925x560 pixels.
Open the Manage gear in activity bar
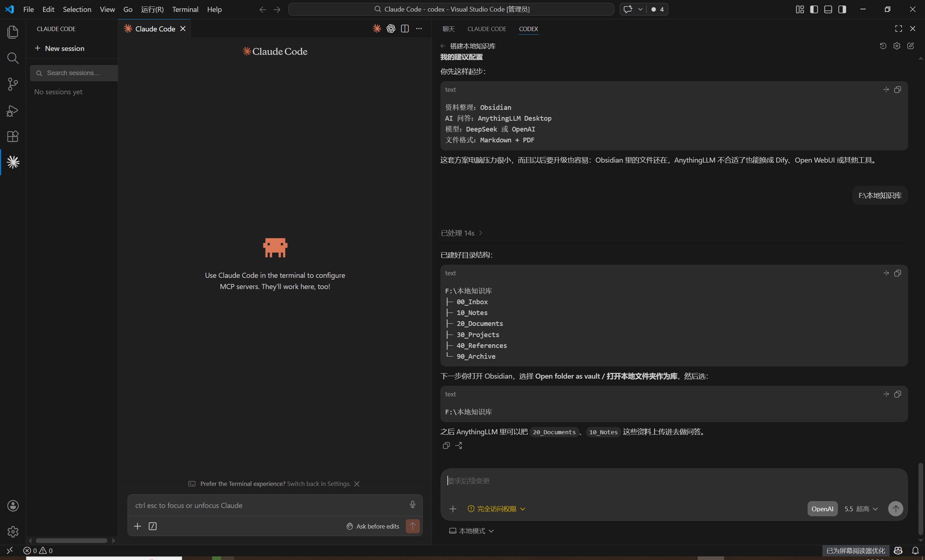[13, 531]
